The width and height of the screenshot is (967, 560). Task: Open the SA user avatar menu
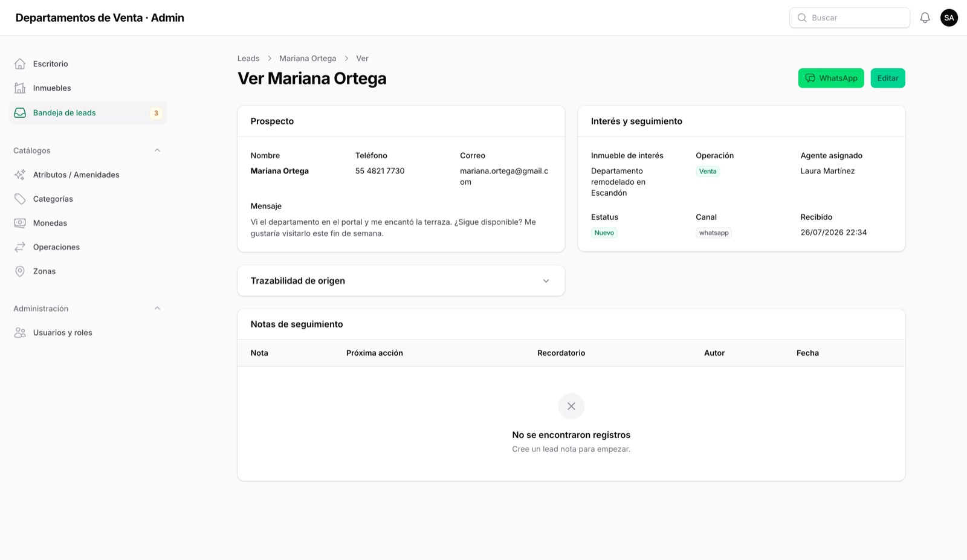coord(949,18)
